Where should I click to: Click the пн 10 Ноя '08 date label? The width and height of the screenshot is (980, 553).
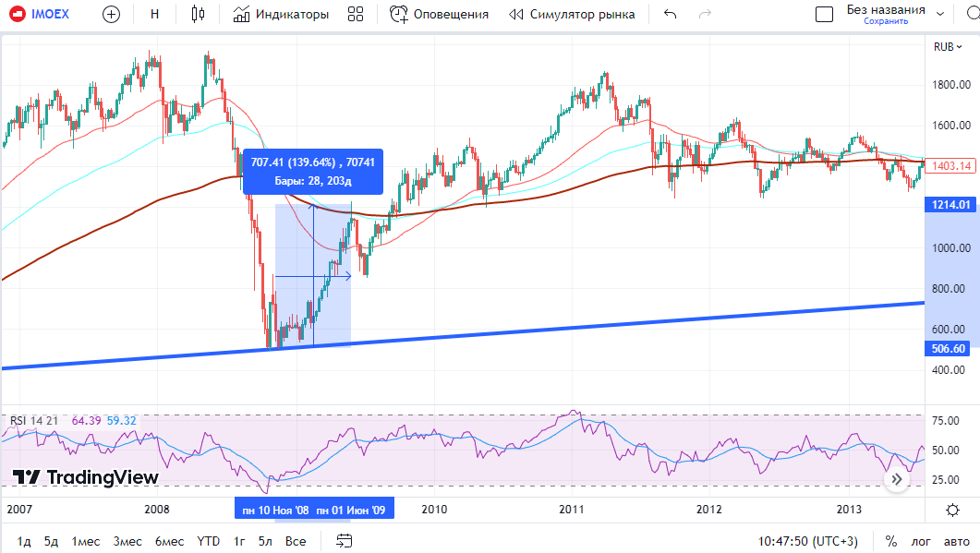(x=275, y=511)
